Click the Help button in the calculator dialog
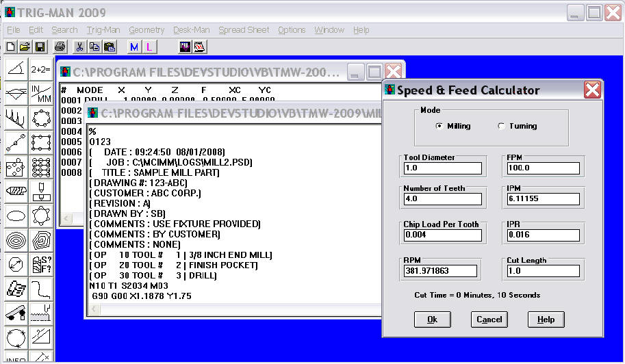 tap(546, 320)
